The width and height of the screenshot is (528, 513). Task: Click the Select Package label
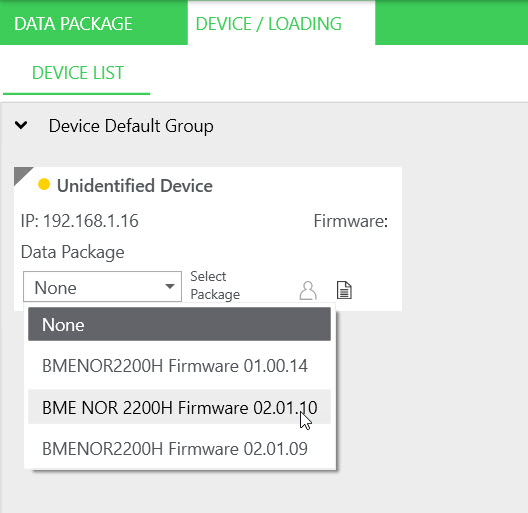click(x=215, y=285)
